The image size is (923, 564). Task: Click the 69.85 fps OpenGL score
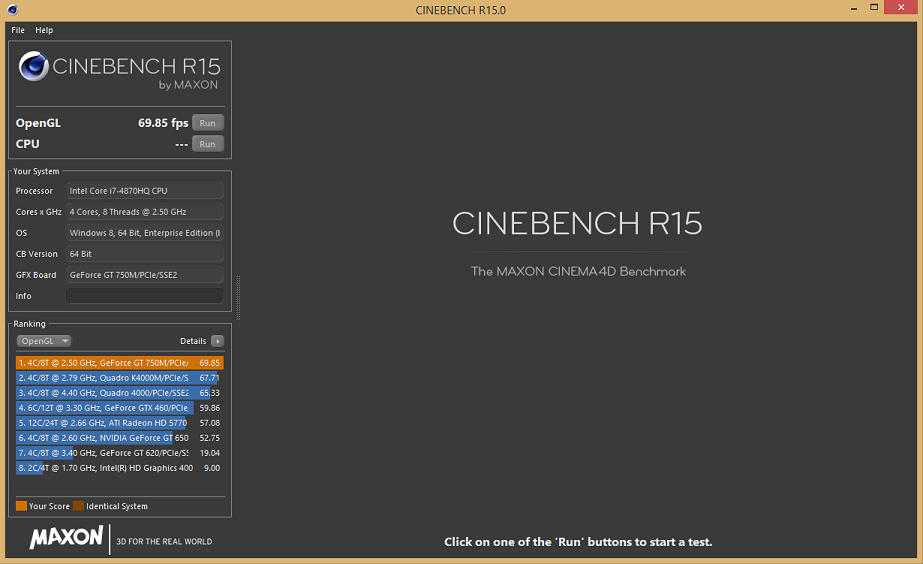pyautogui.click(x=163, y=123)
